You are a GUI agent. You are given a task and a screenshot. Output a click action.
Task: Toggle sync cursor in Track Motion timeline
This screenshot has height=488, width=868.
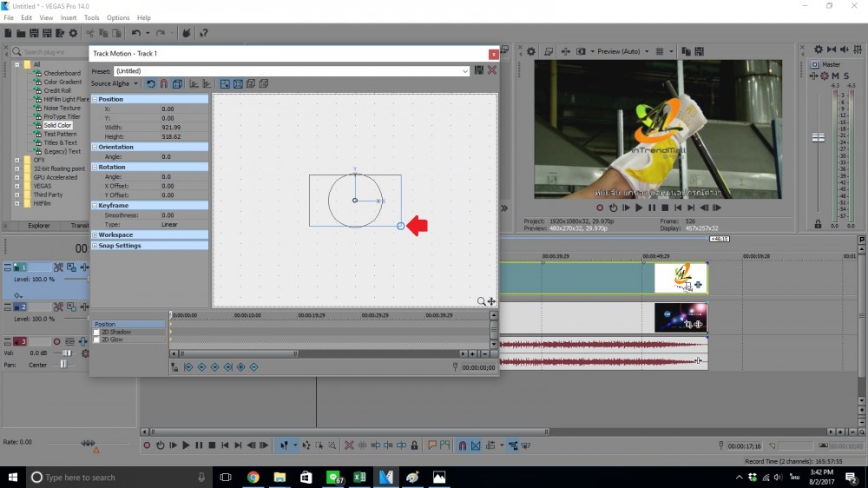(174, 367)
